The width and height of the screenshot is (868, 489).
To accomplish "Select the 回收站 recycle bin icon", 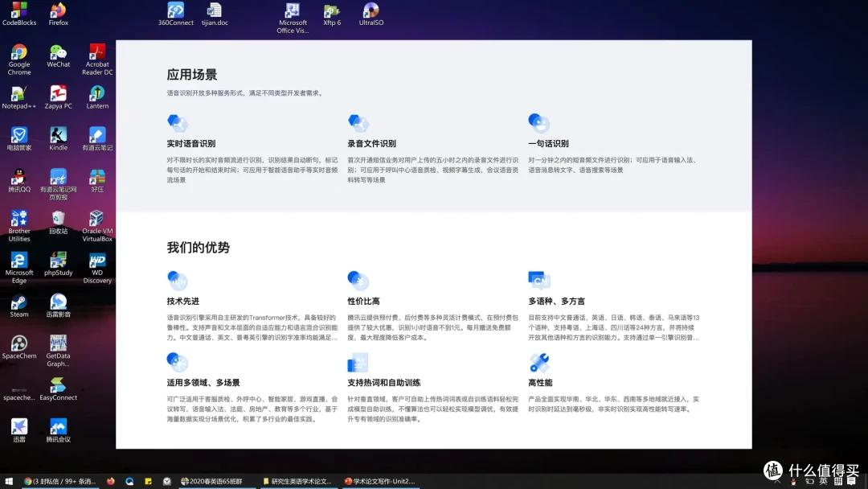I will coord(58,222).
